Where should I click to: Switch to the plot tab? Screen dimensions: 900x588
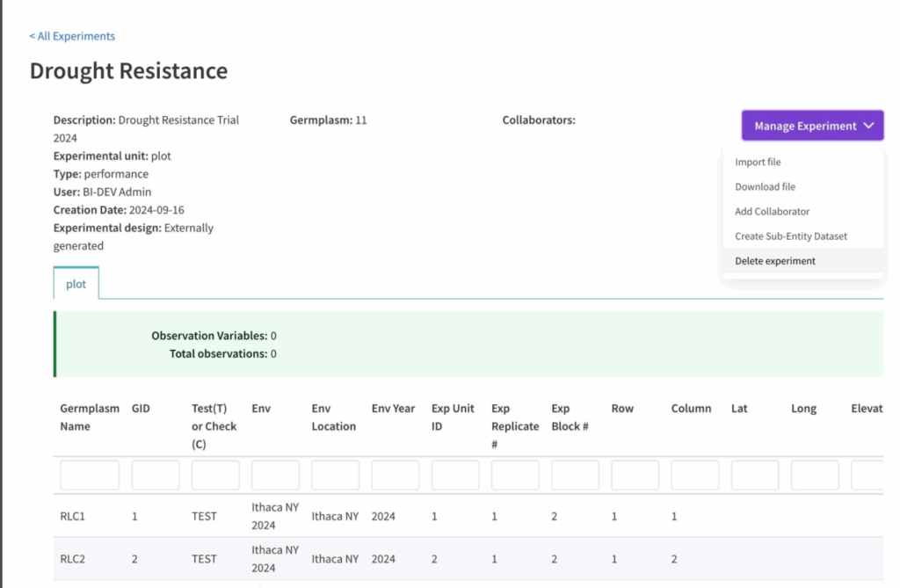pyautogui.click(x=76, y=284)
